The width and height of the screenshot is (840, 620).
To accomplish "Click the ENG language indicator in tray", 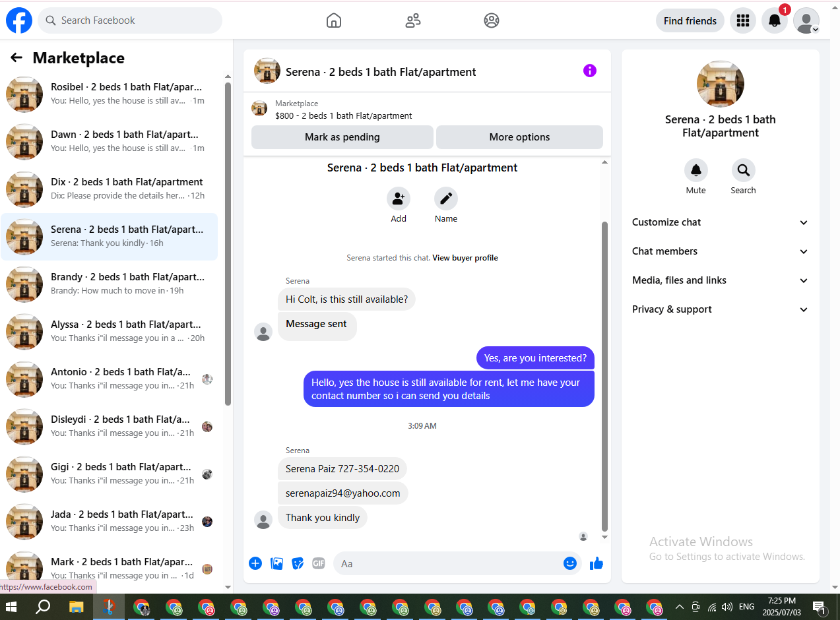I will click(746, 607).
